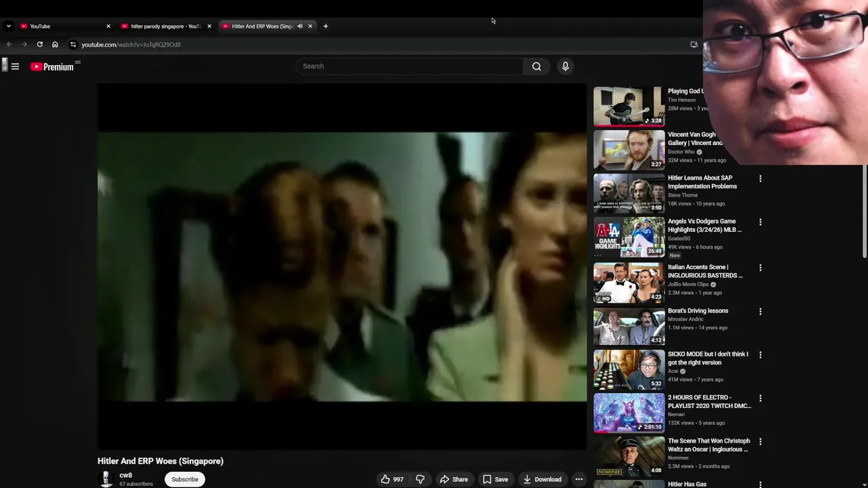This screenshot has height=488, width=868.
Task: Share this video
Action: click(x=454, y=479)
